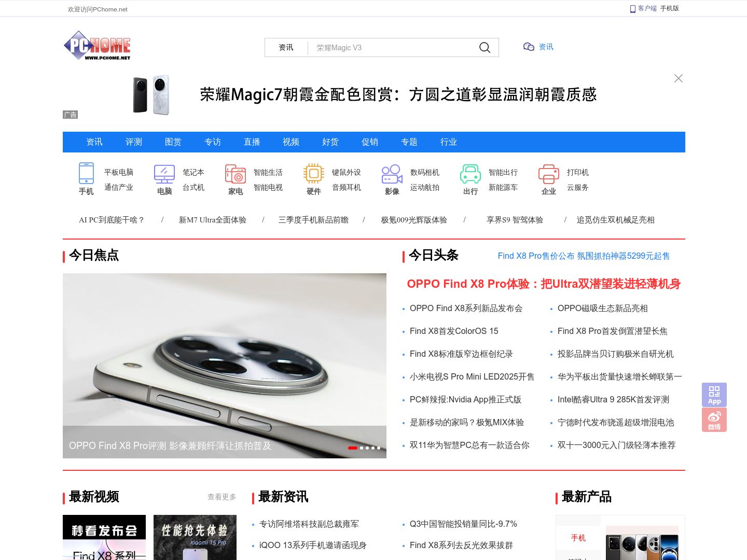
Task: Open the 直播 nav tab
Action: click(x=252, y=142)
